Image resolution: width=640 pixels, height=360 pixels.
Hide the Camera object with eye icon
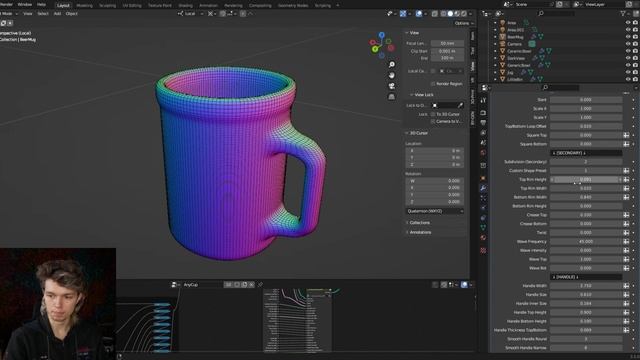[x=628, y=44]
